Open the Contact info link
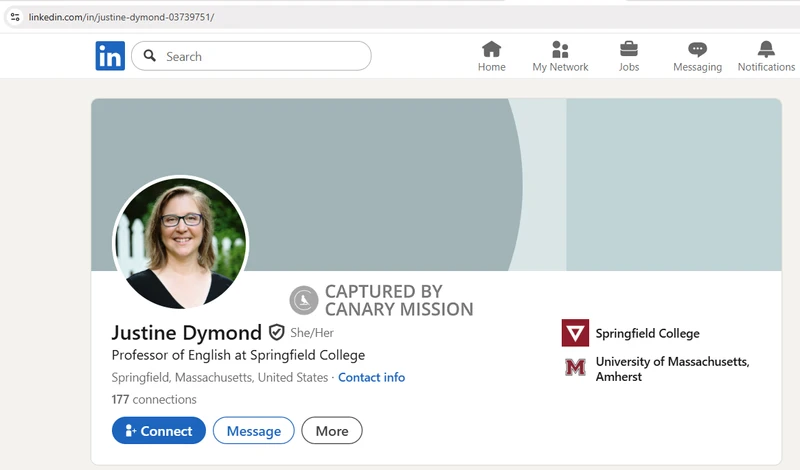 (371, 377)
